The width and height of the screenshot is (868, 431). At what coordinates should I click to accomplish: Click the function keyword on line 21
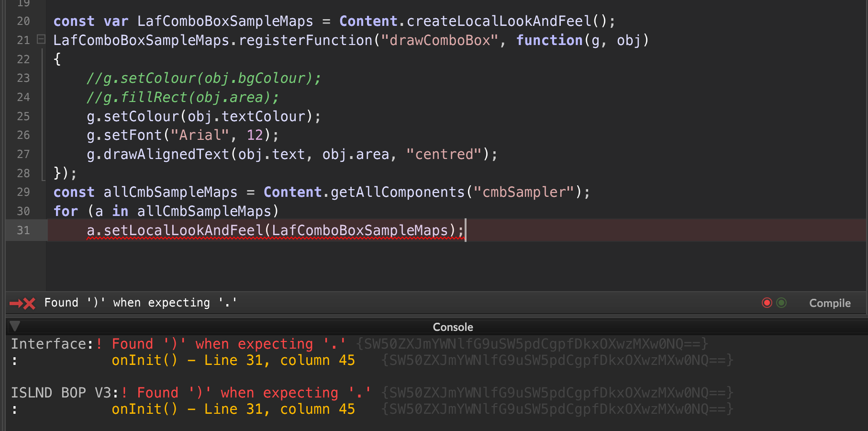[x=549, y=40]
